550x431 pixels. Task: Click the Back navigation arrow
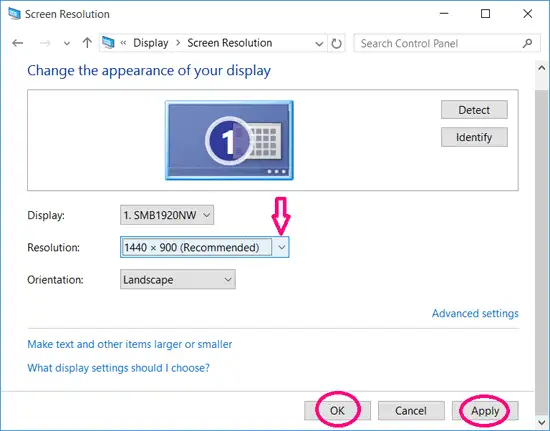18,43
